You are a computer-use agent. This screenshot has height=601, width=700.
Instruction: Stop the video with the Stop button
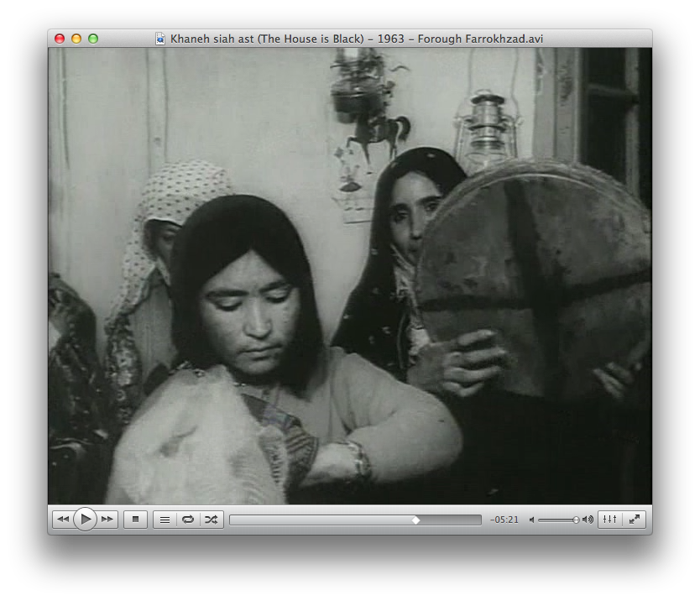(136, 520)
